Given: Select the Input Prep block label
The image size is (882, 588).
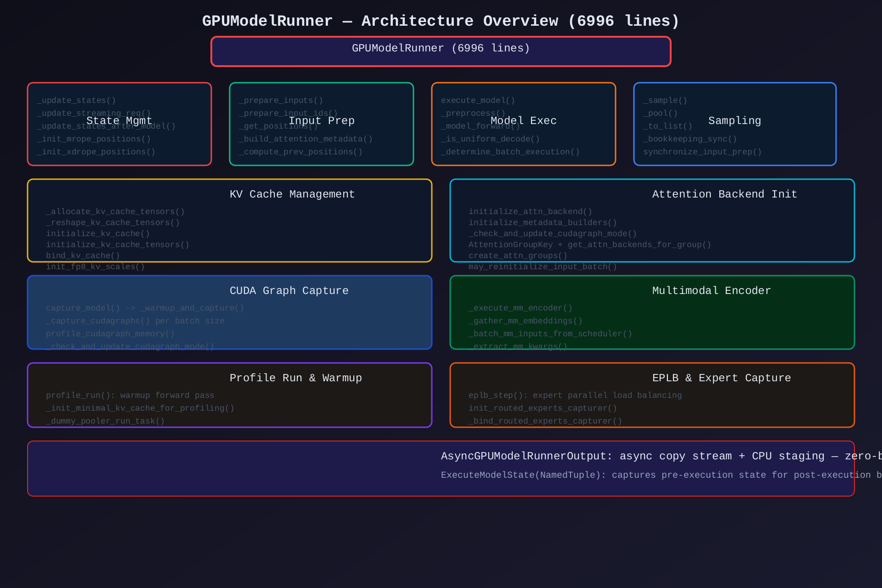Looking at the screenshot, I should [x=321, y=121].
